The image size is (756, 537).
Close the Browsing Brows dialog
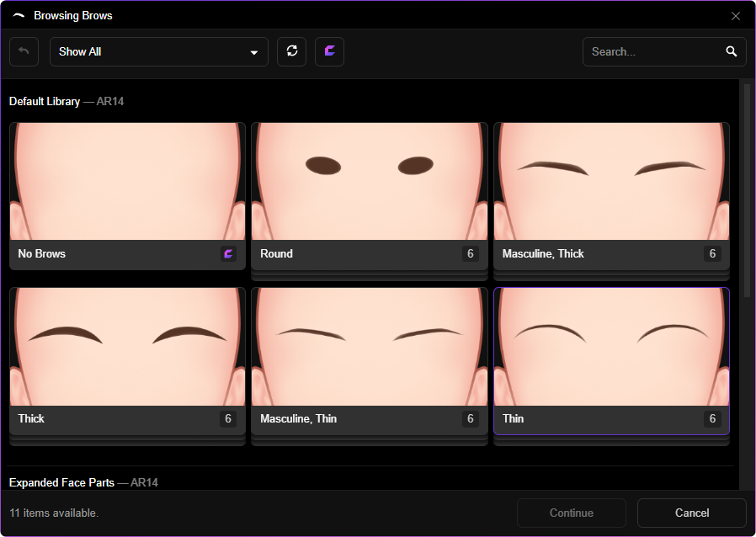click(x=735, y=16)
